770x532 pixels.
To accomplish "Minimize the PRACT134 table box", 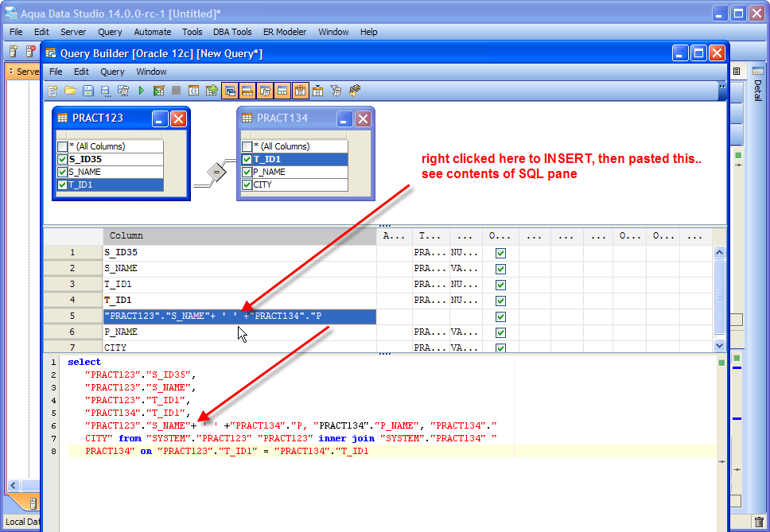I will (x=344, y=118).
